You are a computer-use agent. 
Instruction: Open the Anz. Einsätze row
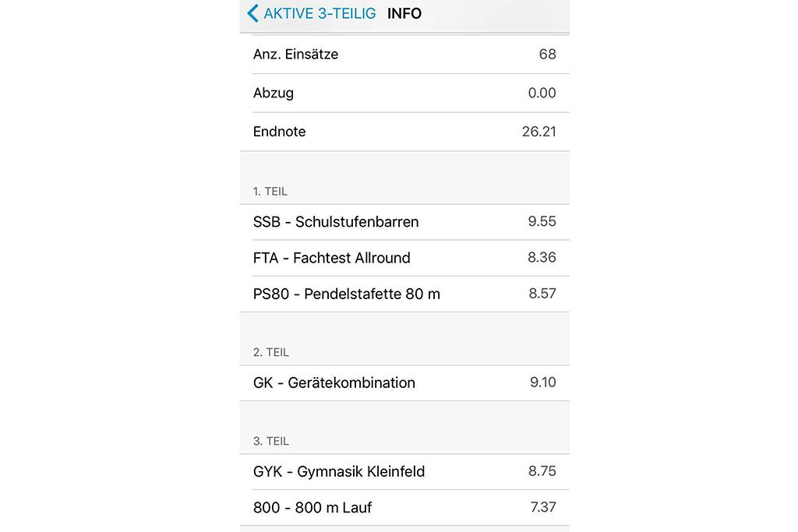404,55
